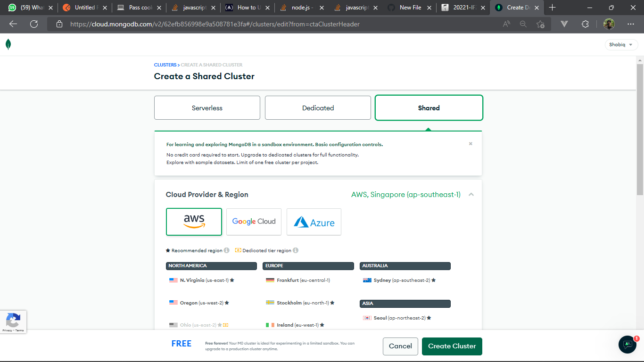
Task: Collapse the Cloud Provider & Region section
Action: pos(471,194)
